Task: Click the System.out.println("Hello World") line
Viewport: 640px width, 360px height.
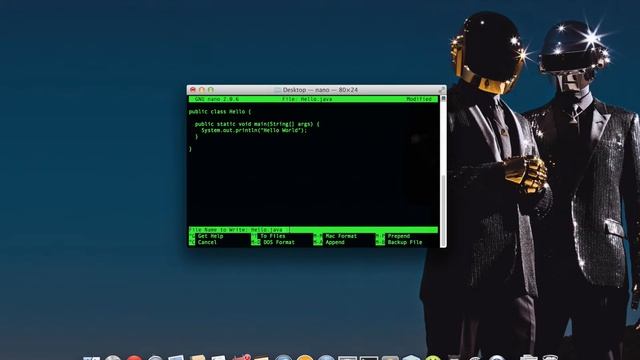Action: [x=253, y=131]
